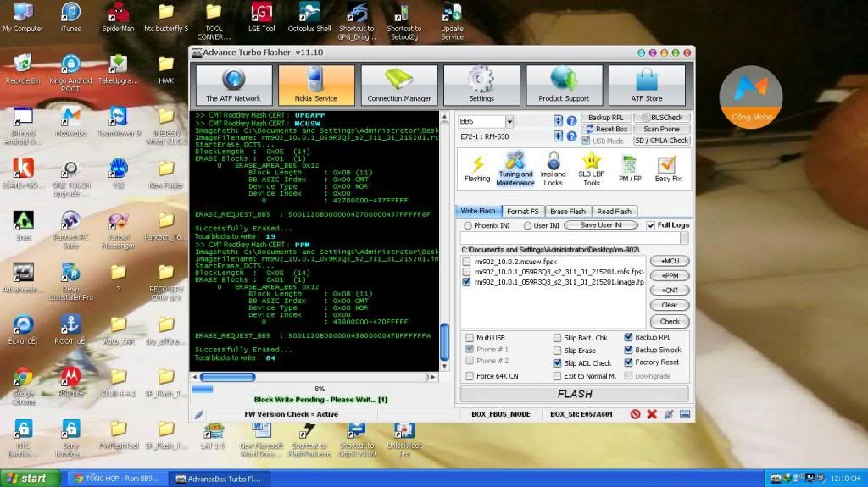The height and width of the screenshot is (487, 868).
Task: Click the log horizontal scrollbar thumb
Action: (x=227, y=377)
